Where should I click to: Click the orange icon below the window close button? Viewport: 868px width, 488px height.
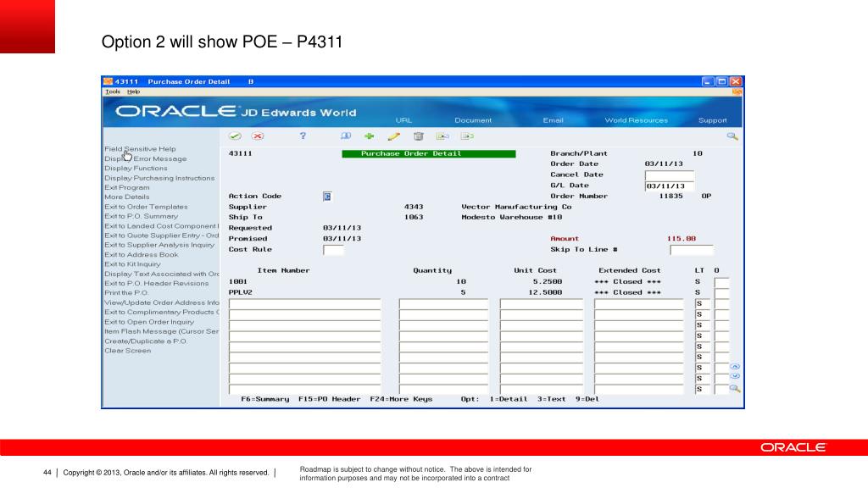click(x=737, y=91)
